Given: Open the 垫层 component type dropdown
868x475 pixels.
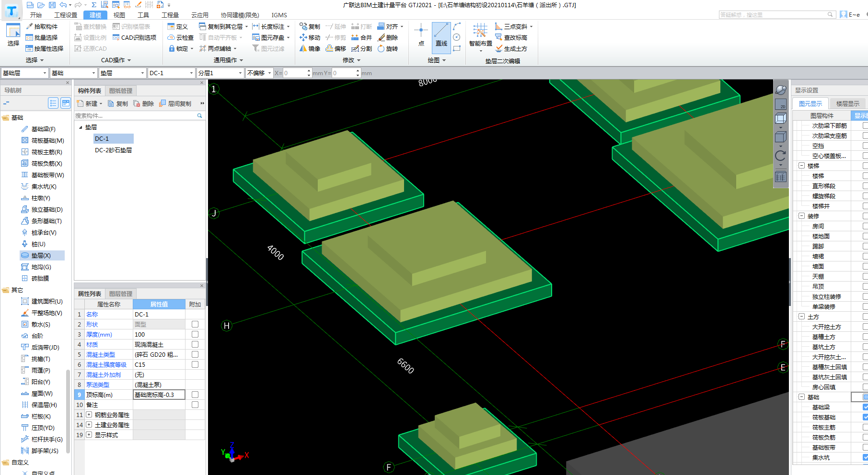Looking at the screenshot, I should coord(122,73).
